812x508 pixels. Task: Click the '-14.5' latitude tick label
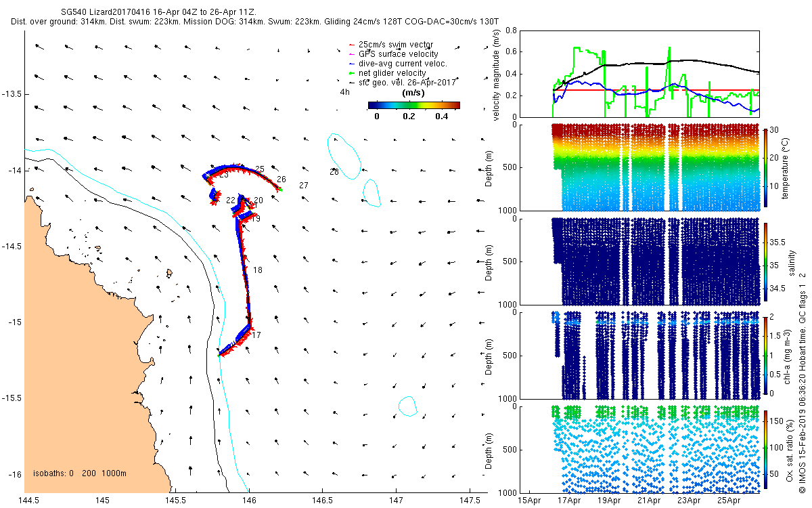pos(11,247)
